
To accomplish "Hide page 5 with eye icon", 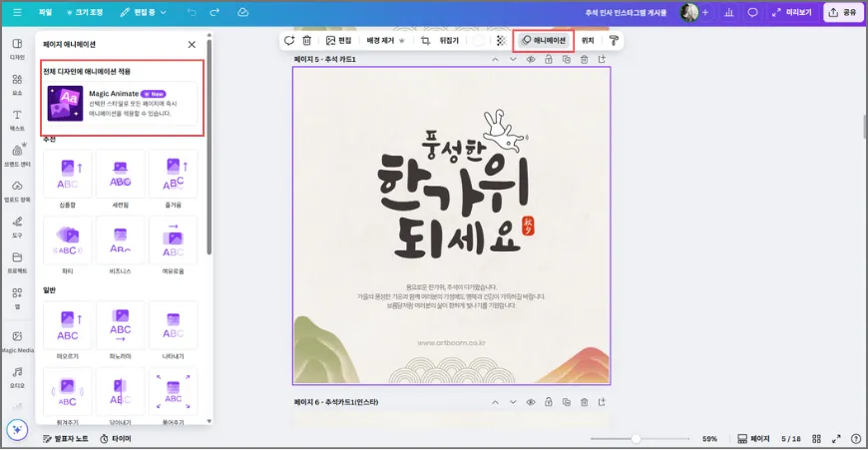I will (x=531, y=59).
